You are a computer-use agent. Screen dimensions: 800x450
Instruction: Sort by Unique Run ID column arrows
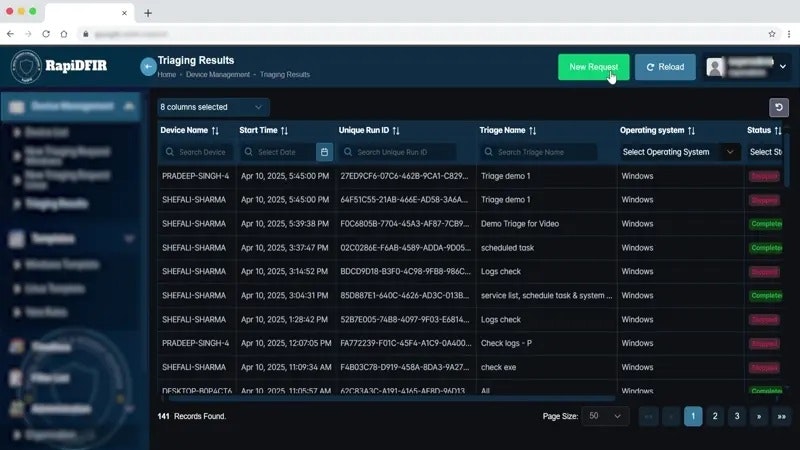tap(396, 131)
